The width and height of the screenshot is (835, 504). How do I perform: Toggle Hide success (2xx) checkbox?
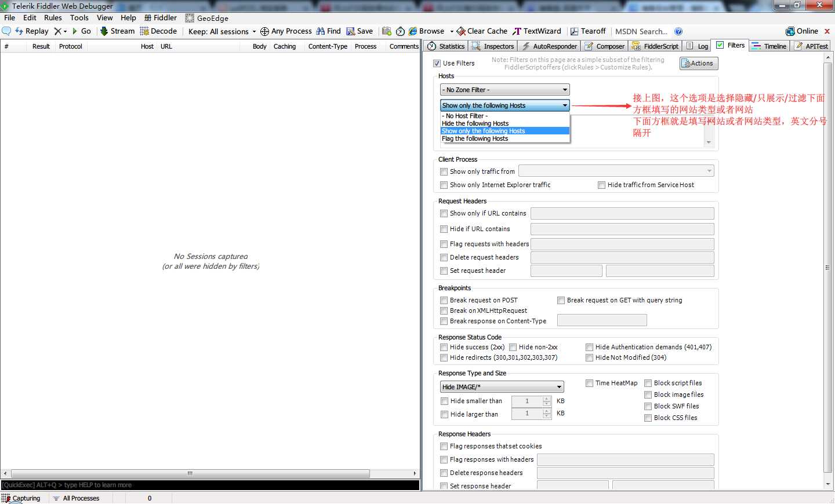click(x=444, y=347)
